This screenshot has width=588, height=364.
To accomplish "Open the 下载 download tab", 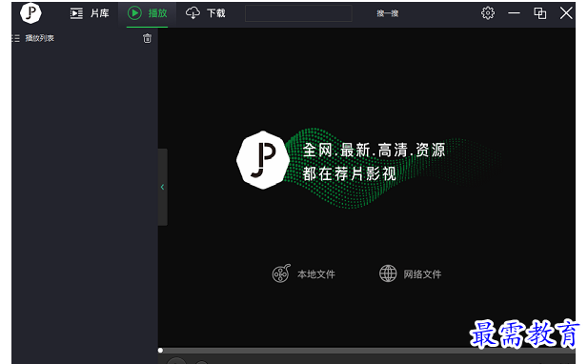I will tap(205, 13).
